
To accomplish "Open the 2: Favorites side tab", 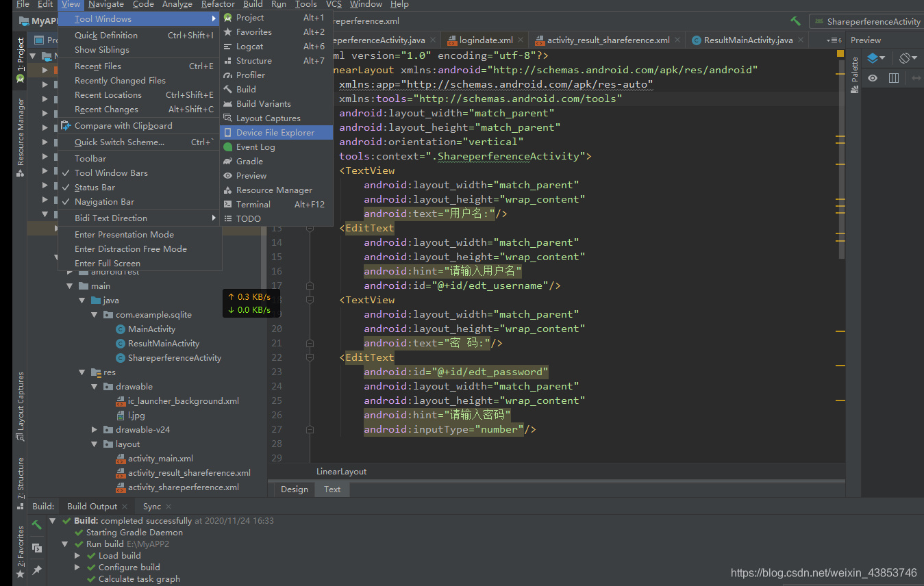I will click(x=21, y=552).
